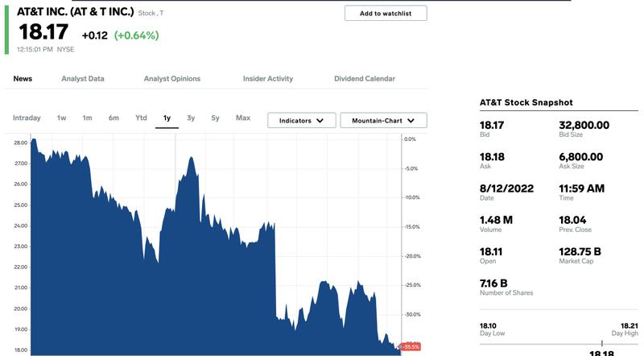644x356 pixels.
Task: Click the 1.48 M volume value
Action: (496, 221)
